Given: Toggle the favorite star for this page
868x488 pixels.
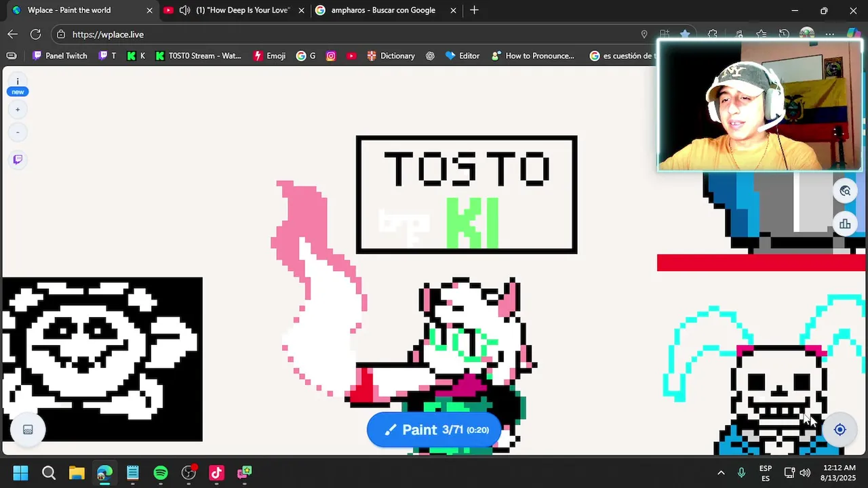Looking at the screenshot, I should coord(686,34).
